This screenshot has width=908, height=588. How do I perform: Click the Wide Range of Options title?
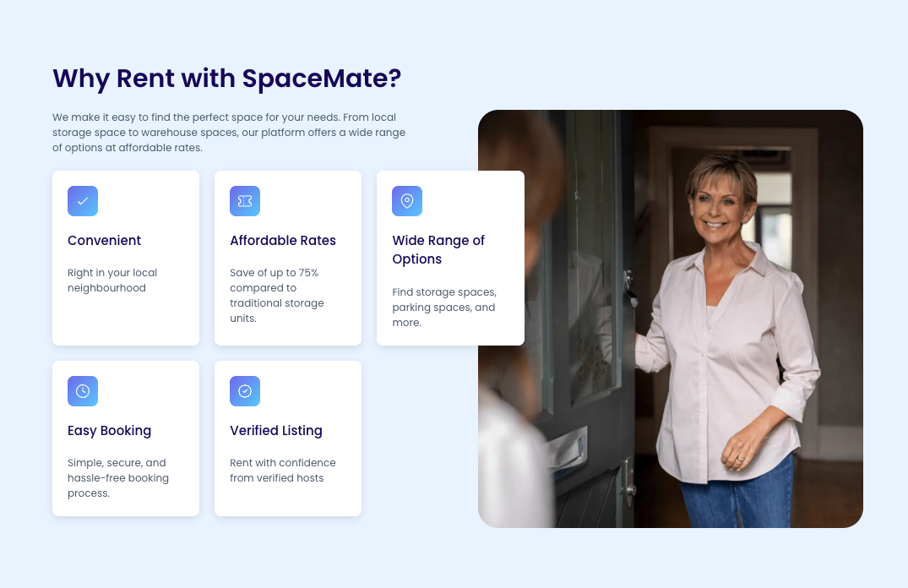coord(438,250)
